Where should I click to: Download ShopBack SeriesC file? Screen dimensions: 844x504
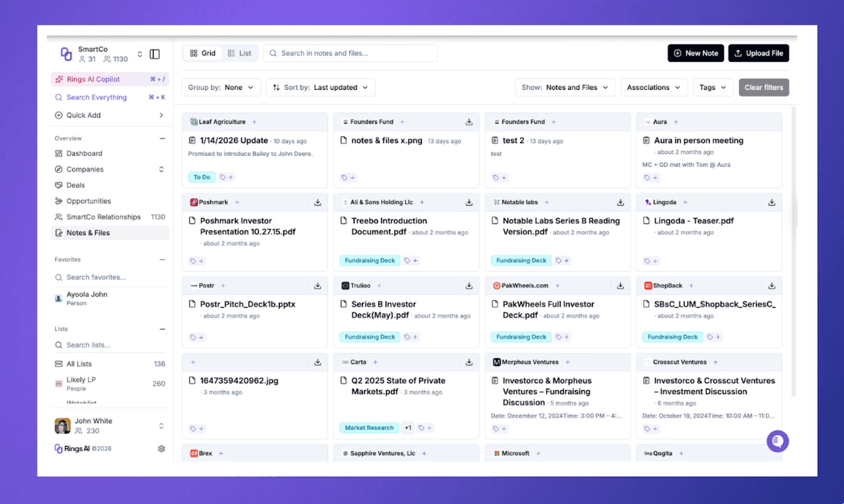point(772,286)
